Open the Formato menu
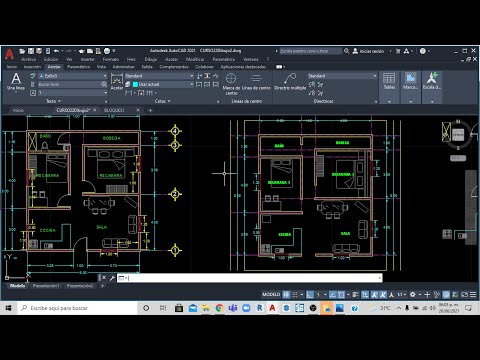This screenshot has width=480, height=360. coord(111,59)
